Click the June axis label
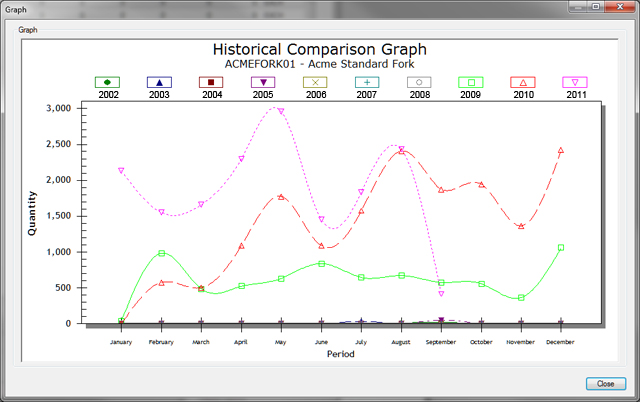The image size is (640, 402). tap(321, 342)
